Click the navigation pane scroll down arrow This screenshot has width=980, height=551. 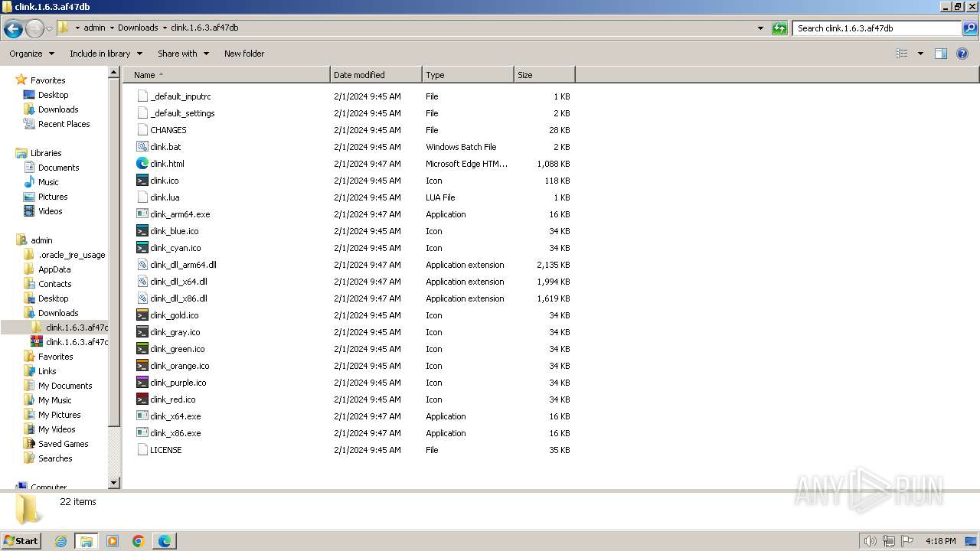pyautogui.click(x=114, y=483)
